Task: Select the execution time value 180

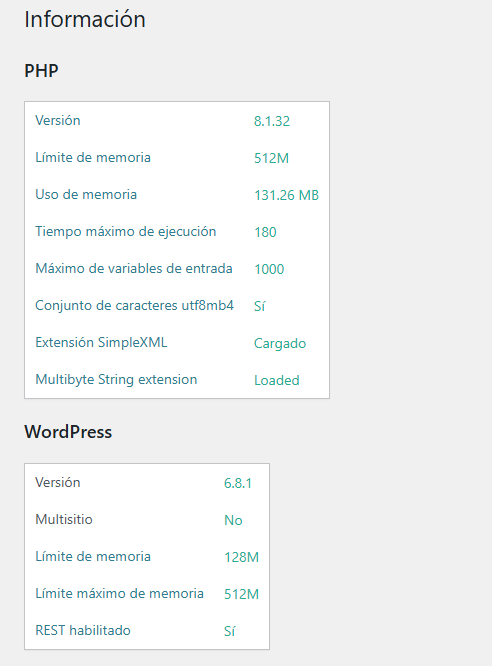Action: pyautogui.click(x=266, y=232)
